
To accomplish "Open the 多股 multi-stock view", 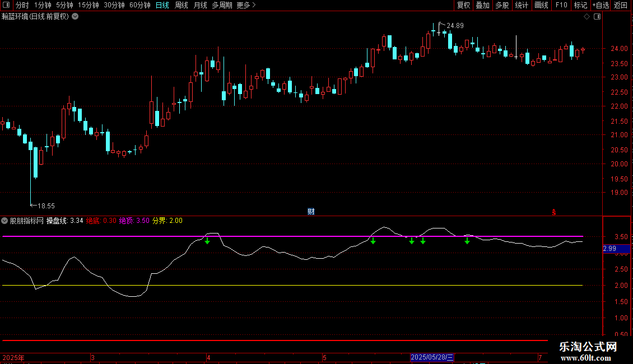I will [502, 5].
